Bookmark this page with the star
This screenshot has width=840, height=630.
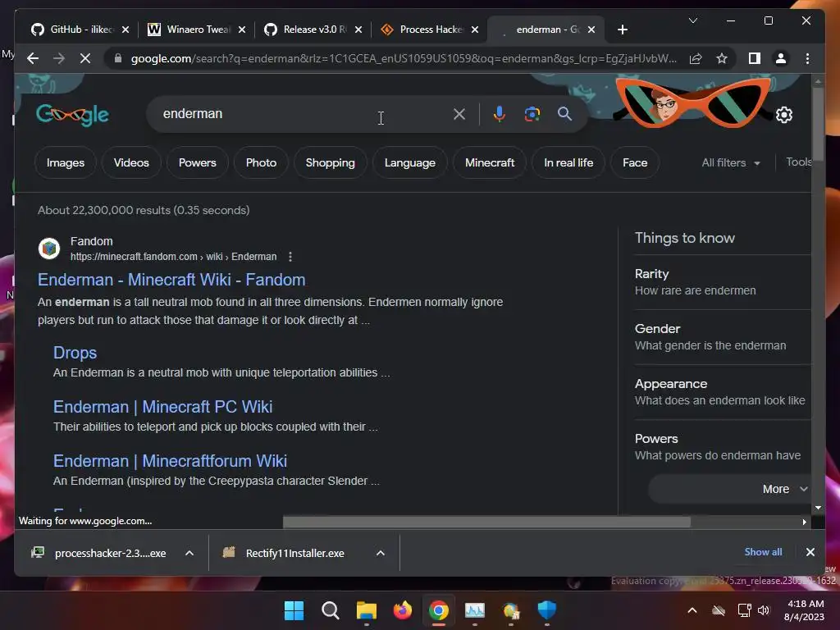pyautogui.click(x=722, y=58)
